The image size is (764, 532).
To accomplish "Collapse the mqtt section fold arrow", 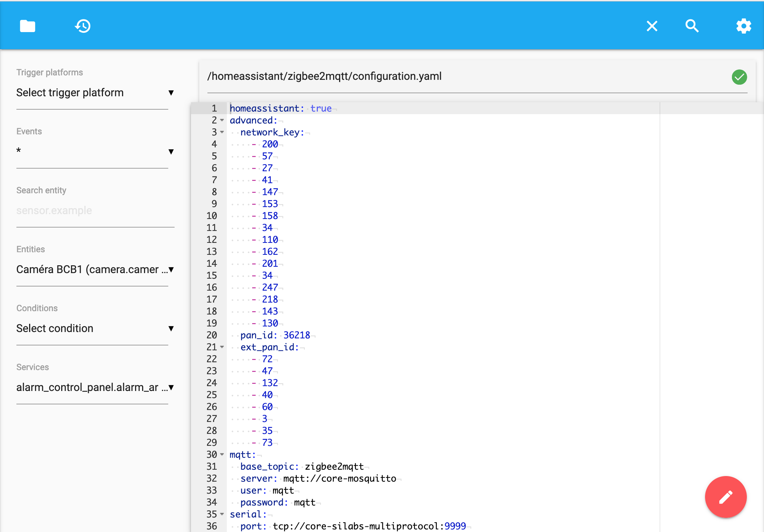I will point(222,454).
